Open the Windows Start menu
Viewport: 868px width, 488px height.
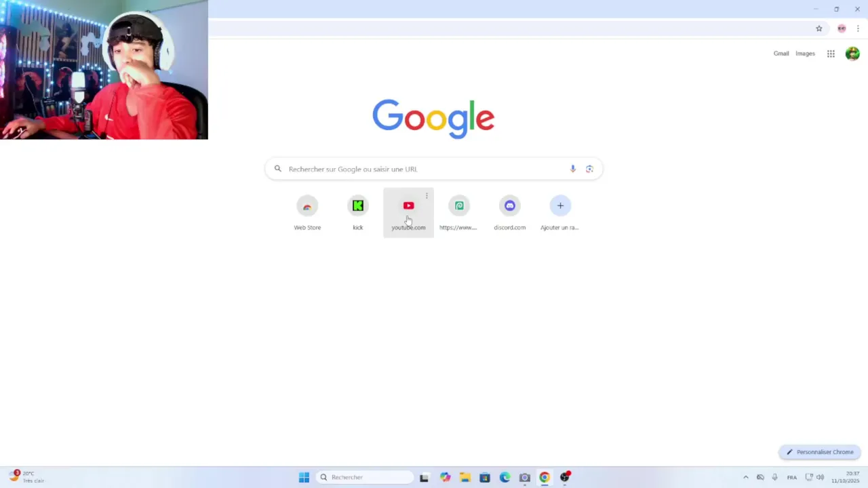pos(304,477)
